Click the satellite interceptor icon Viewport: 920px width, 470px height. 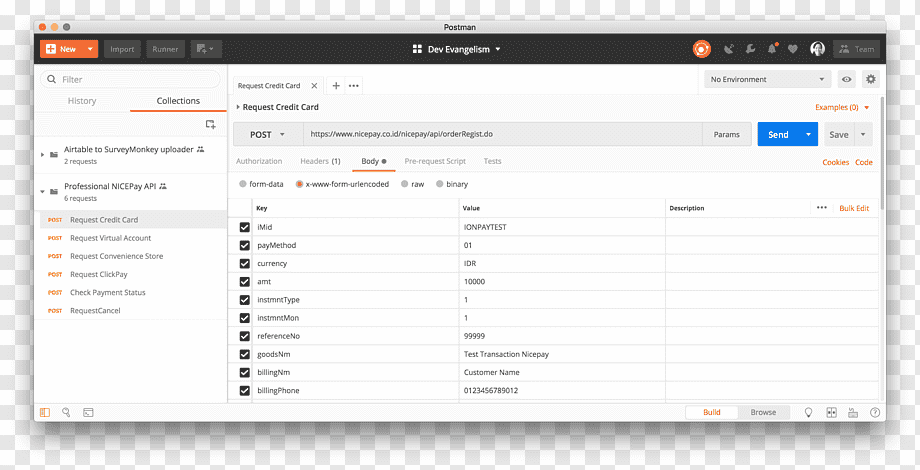pyautogui.click(x=729, y=49)
